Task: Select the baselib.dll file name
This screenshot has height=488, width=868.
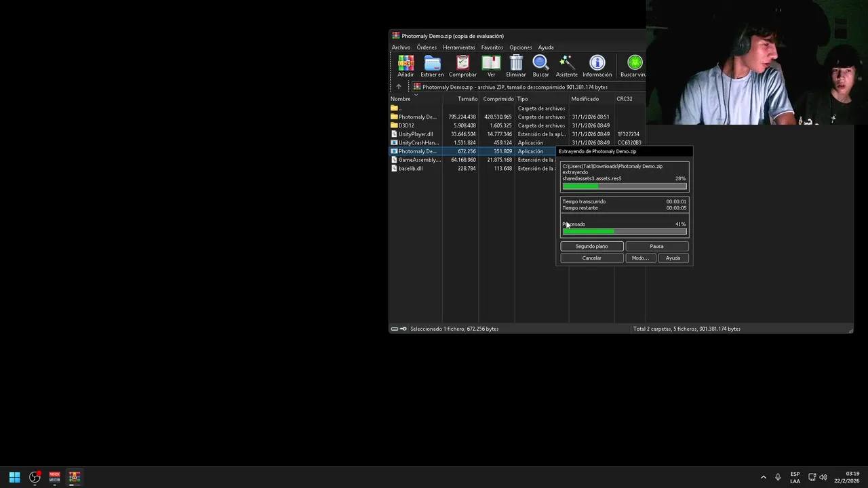Action: tap(411, 169)
